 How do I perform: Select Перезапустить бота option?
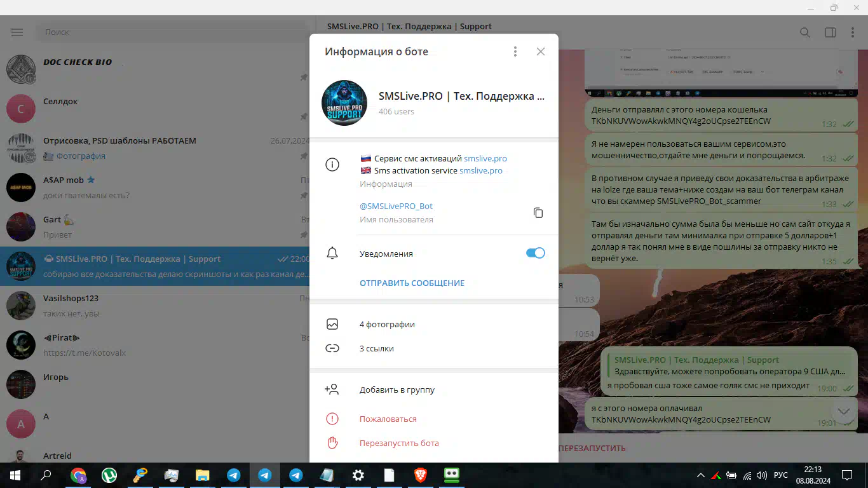click(x=434, y=443)
